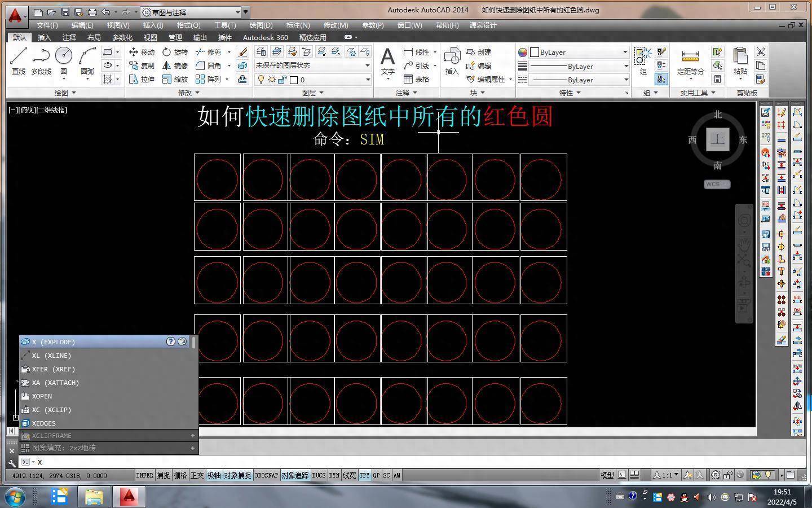Click the Rotate (旋转) tool
This screenshot has width=812, height=508.
(175, 52)
